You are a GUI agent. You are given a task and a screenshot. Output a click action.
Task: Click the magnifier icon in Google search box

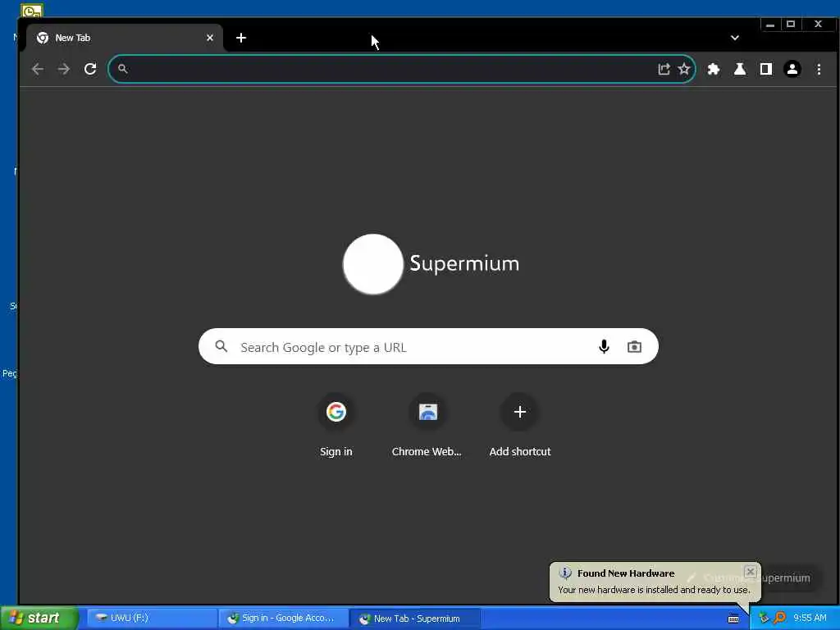221,346
